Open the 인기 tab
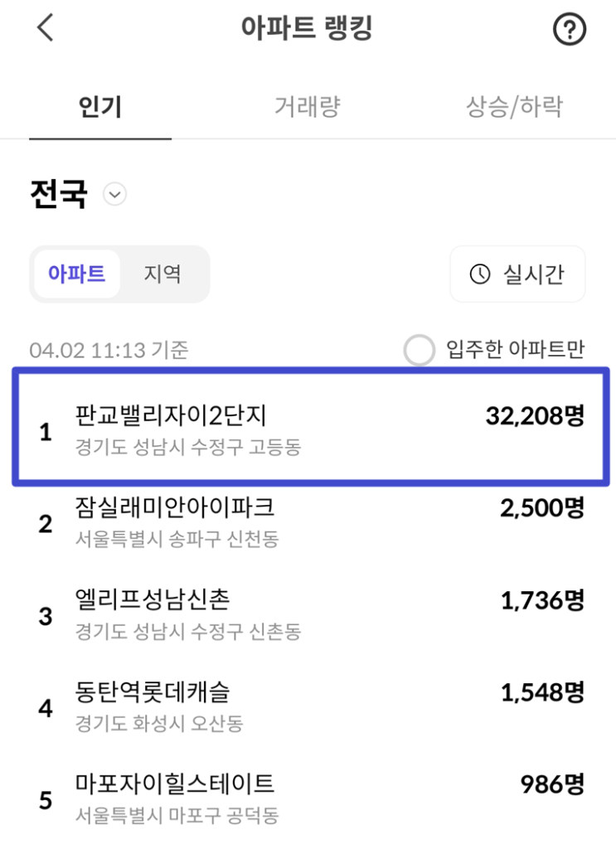 99,107
